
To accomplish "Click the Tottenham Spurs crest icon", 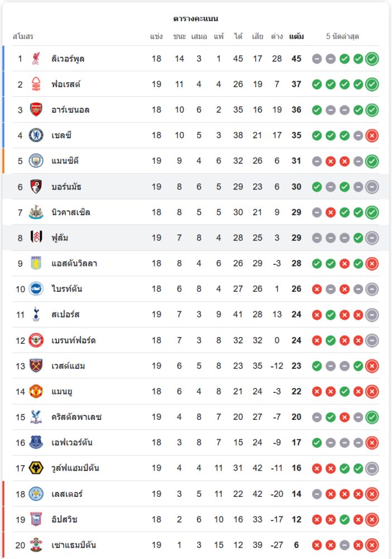I will pos(36,315).
